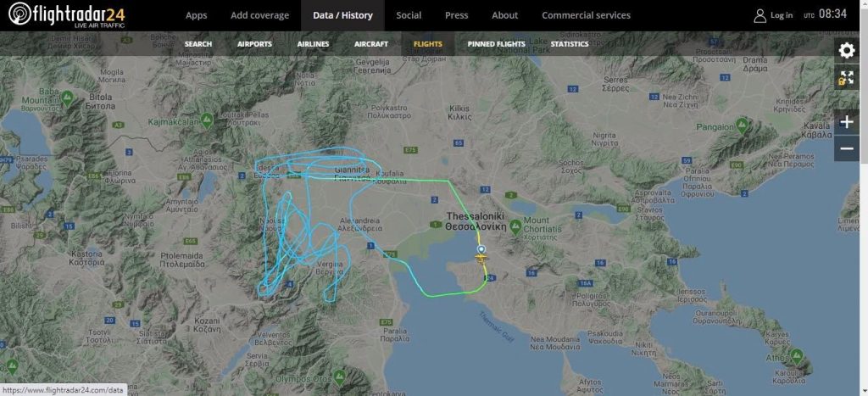This screenshot has height=396, width=868.
Task: Select the yellow aircraft icon on the map
Action: (481, 259)
